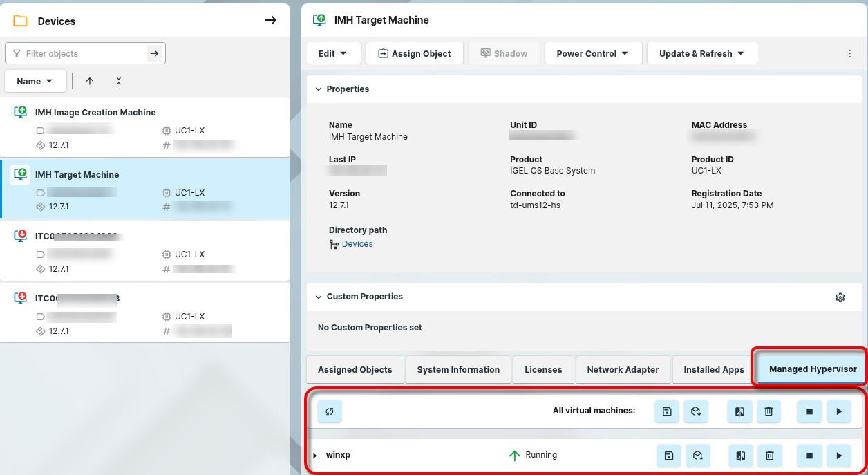Click the box-with-arrow icon in the winxp row
Screen dimensions: 868x475
pos(697,456)
